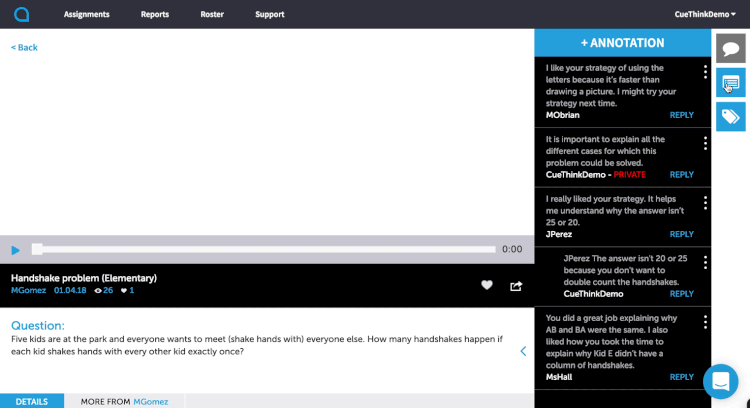750x408 pixels.
Task: Open options menu for MObrian's annotation
Action: tap(705, 72)
